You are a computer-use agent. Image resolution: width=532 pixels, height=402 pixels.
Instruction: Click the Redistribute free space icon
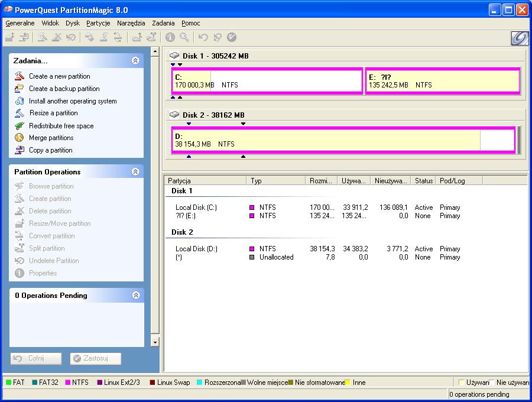[x=20, y=125]
